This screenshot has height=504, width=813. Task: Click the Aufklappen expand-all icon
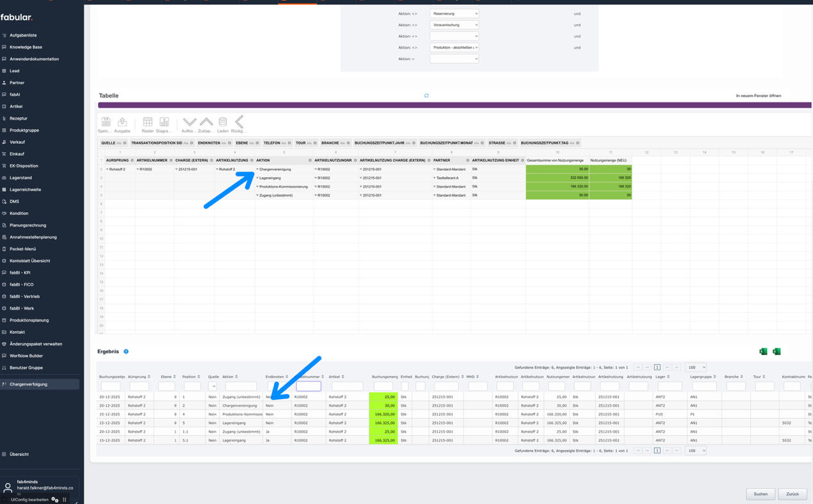tap(189, 122)
